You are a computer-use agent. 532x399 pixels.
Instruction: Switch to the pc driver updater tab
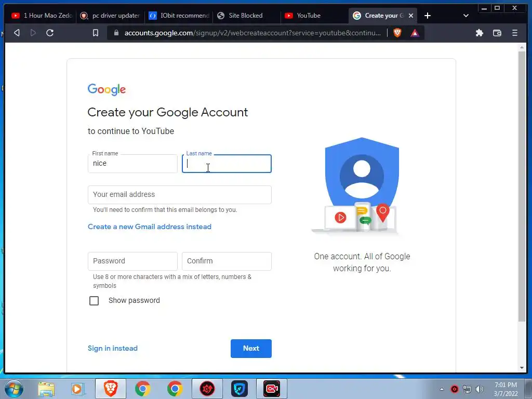110,16
